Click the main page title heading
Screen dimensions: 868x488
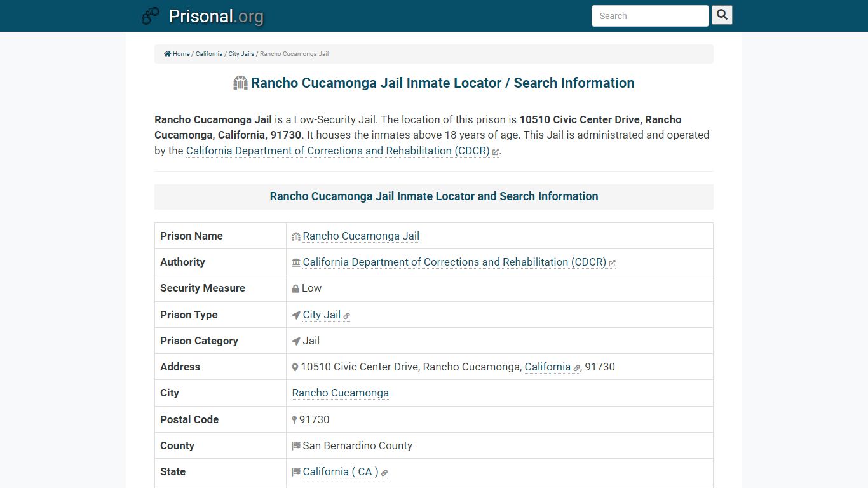[442, 83]
